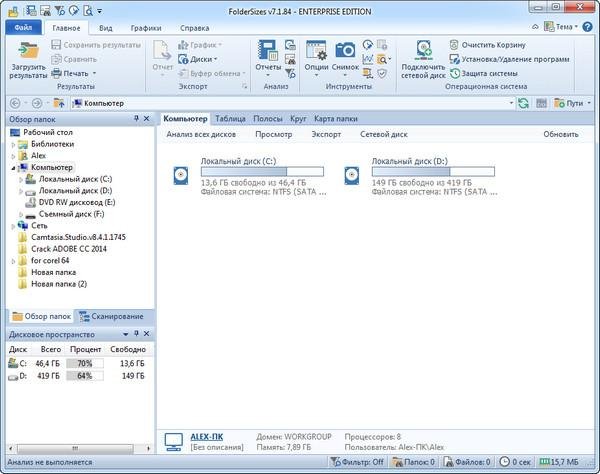Screen dimensions: 600x474
Task: Click the Диски export icon
Action: (183, 59)
